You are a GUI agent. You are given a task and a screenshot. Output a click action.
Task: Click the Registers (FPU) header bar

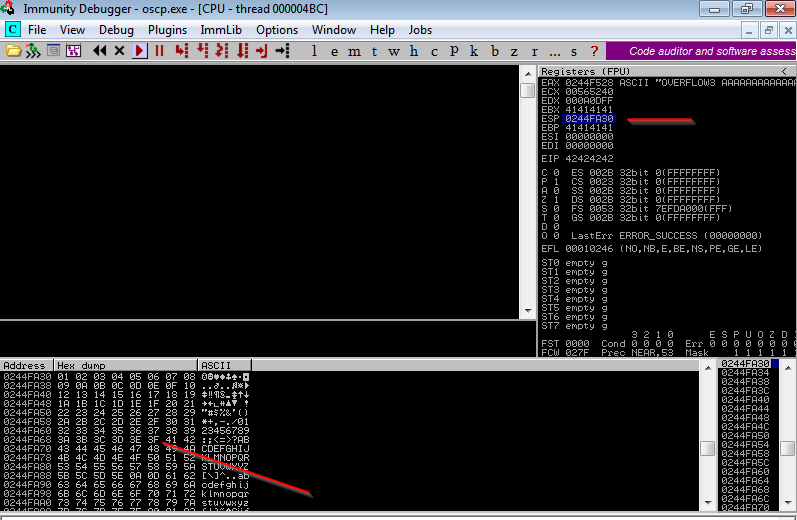pos(667,71)
